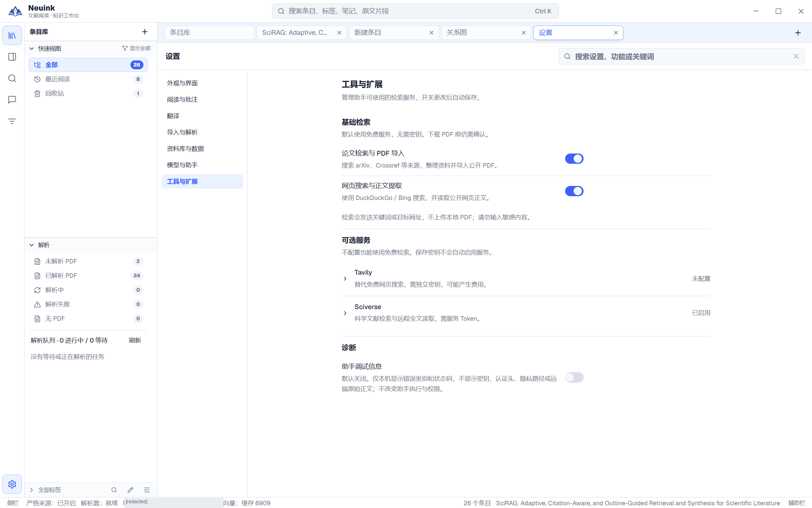Close the 设置 tab
The width and height of the screenshot is (812, 508).
[616, 33]
